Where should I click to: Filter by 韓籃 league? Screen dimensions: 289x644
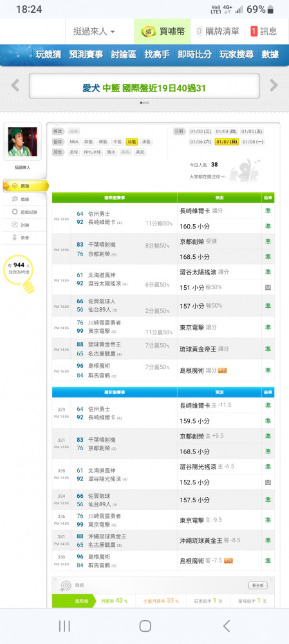[x=102, y=142]
